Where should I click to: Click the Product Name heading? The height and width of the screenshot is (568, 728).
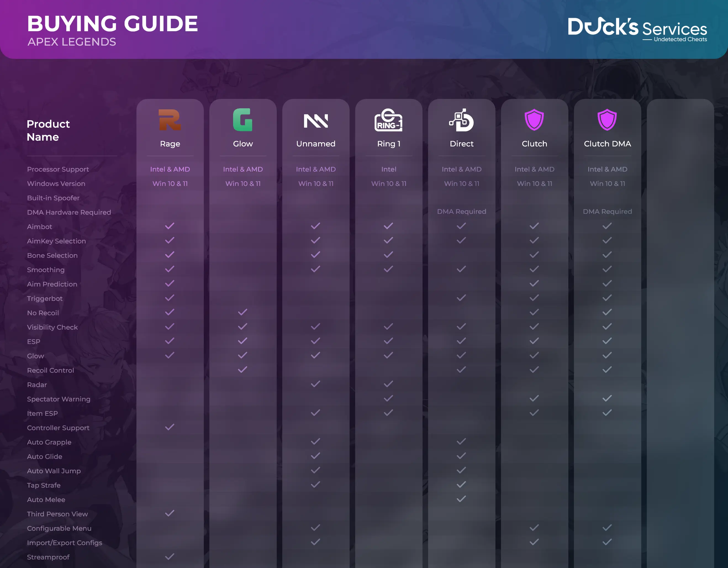(x=48, y=130)
